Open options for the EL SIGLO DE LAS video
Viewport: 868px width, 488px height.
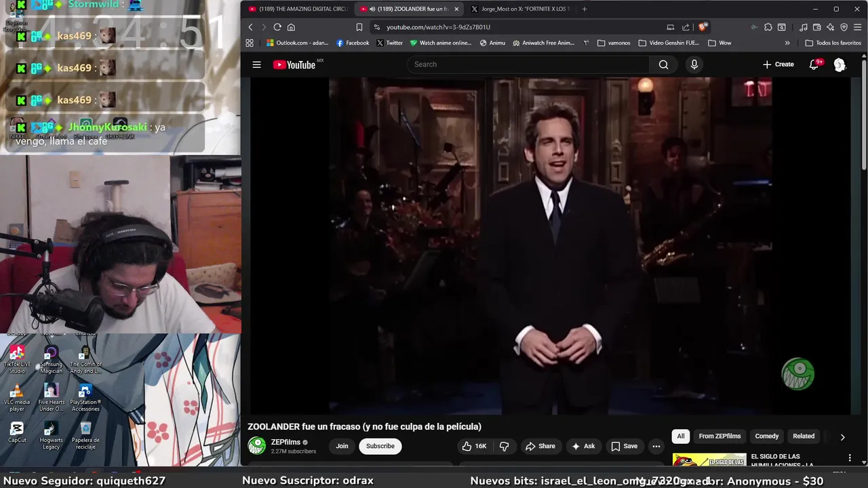(850, 458)
